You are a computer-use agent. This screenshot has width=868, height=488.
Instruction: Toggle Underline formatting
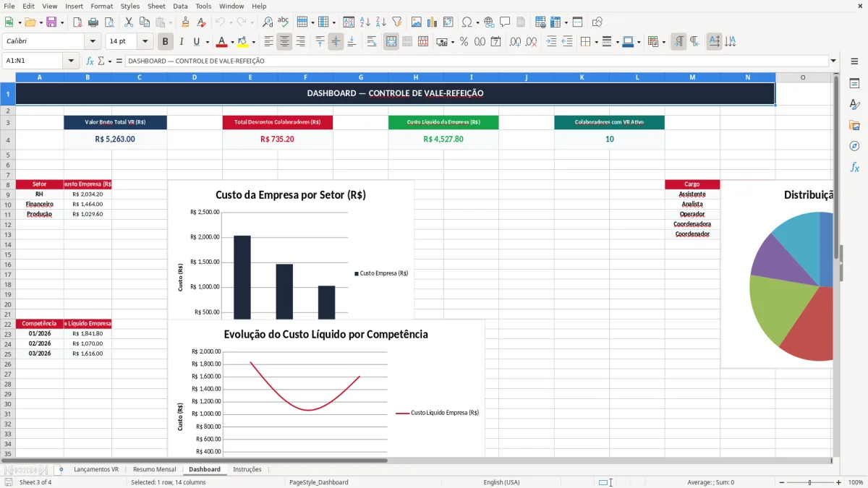[196, 42]
